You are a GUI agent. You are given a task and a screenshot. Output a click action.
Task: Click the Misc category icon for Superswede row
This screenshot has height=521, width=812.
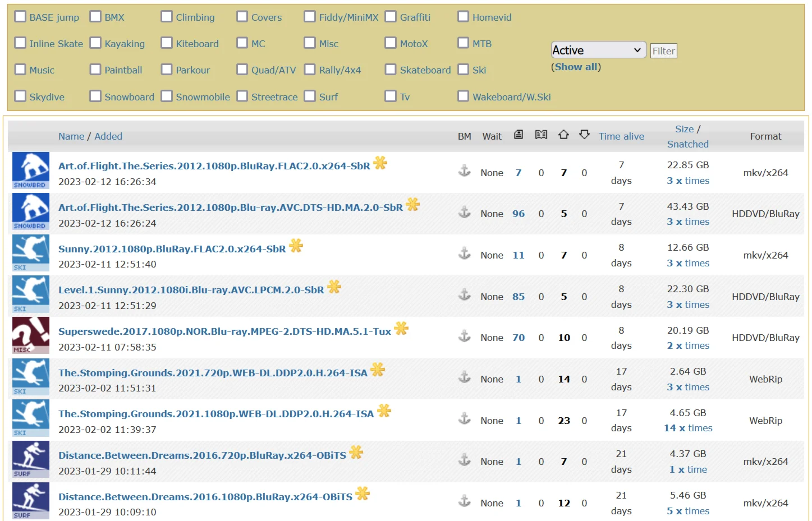click(x=31, y=335)
